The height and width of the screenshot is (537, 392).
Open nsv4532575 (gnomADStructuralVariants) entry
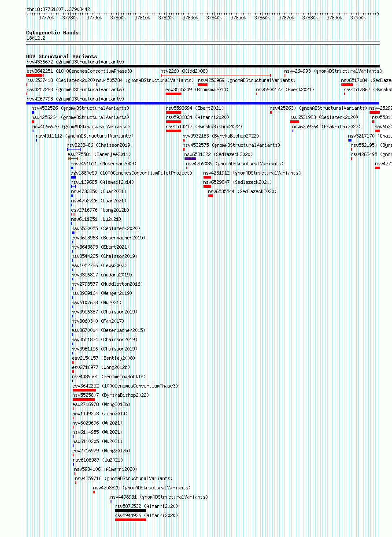(x=232, y=145)
